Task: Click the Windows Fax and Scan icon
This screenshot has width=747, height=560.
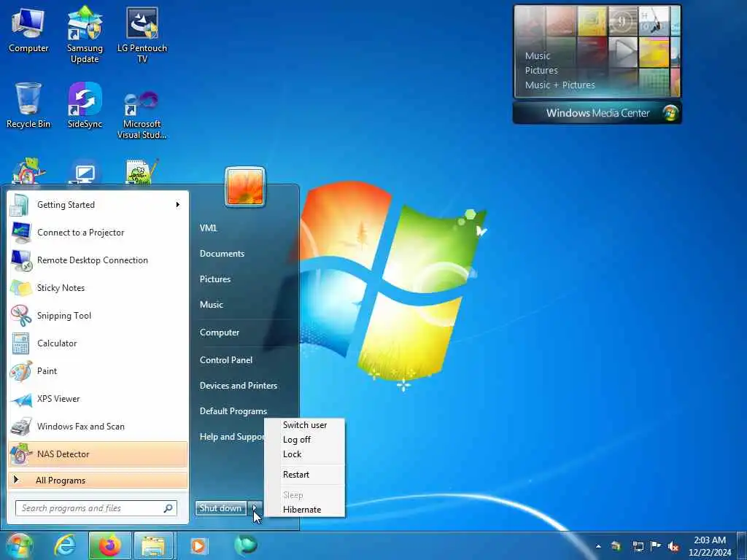Action: 21,427
